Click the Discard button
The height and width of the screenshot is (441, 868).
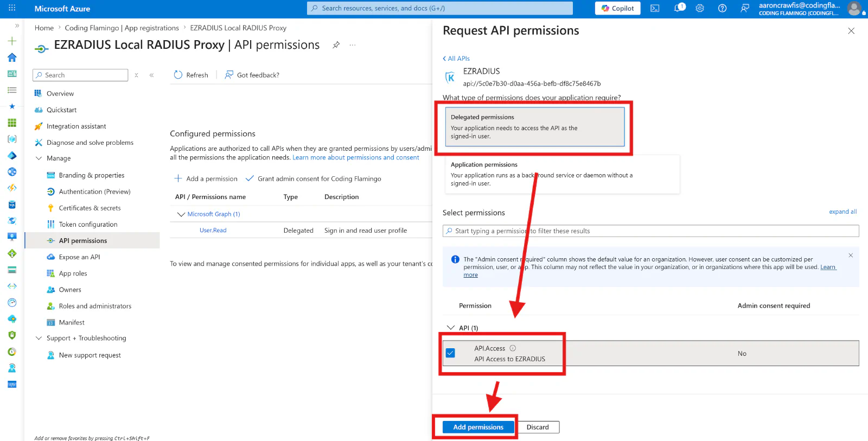(538, 427)
